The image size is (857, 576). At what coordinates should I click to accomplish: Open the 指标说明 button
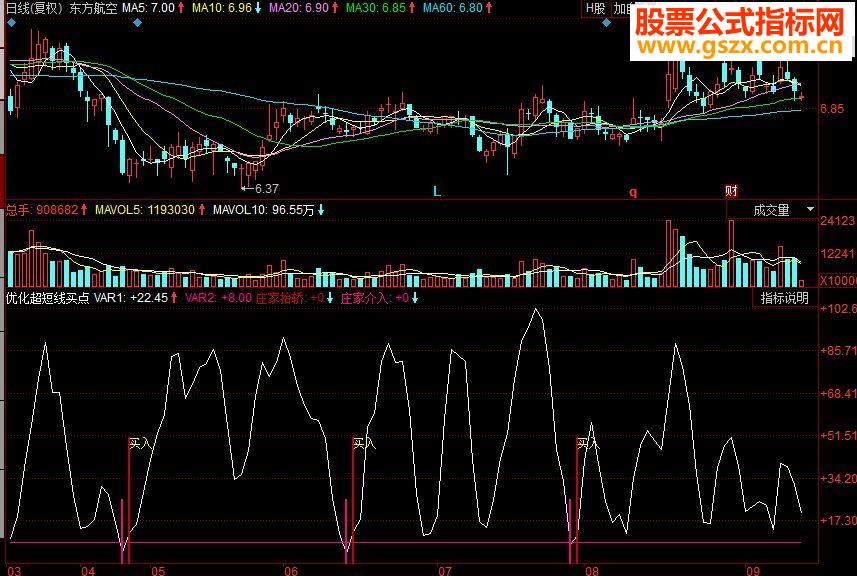tap(784, 298)
